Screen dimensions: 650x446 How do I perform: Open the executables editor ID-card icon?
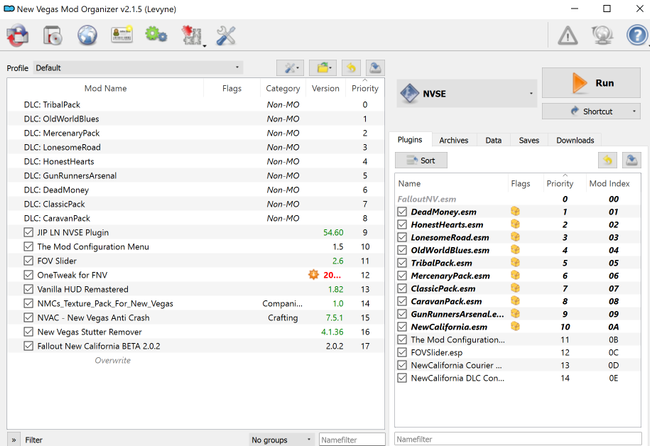[x=122, y=34]
